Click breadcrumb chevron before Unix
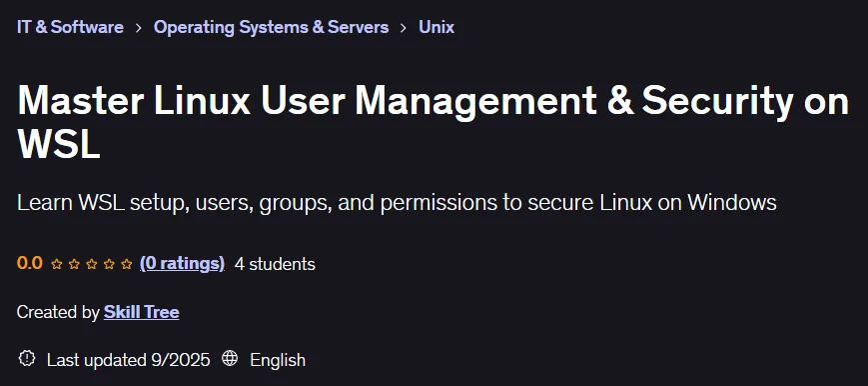868x386 pixels. click(405, 27)
